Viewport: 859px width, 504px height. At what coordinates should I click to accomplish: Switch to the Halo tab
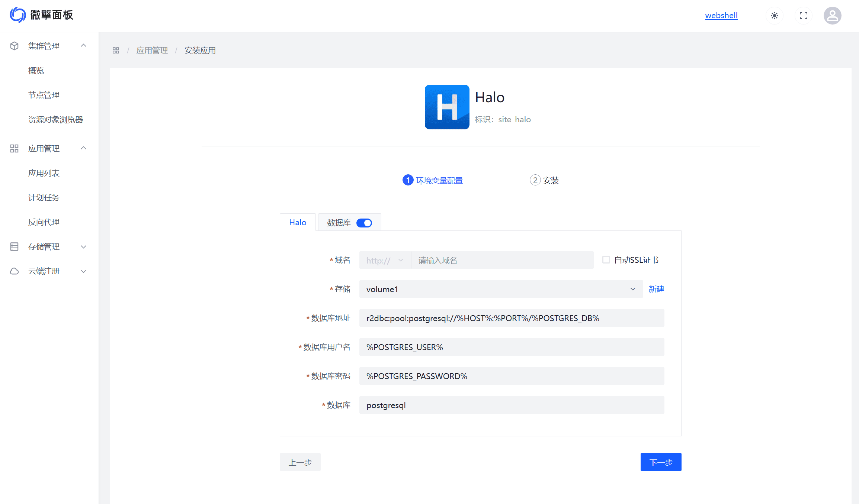(298, 222)
